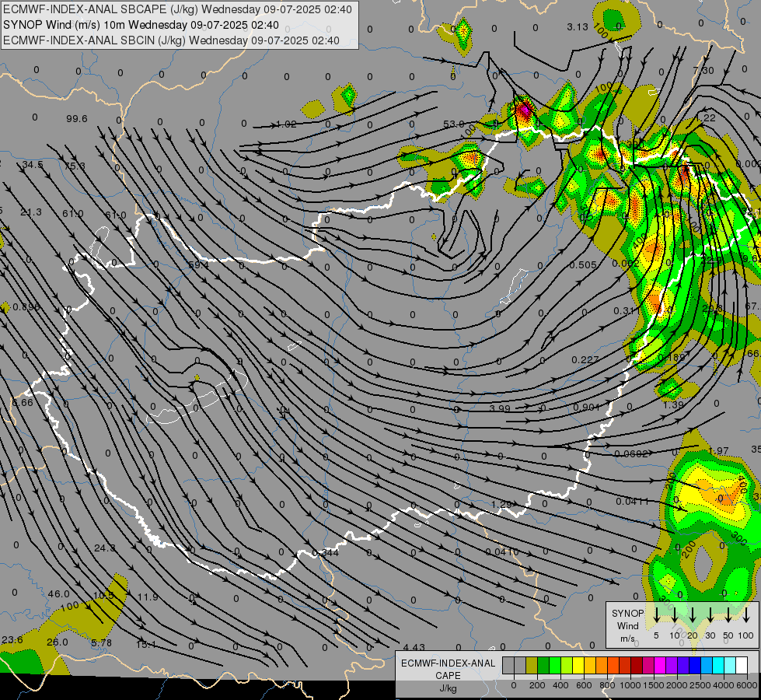Pick the lime yellow-green colorbar swatch

pos(567,665)
